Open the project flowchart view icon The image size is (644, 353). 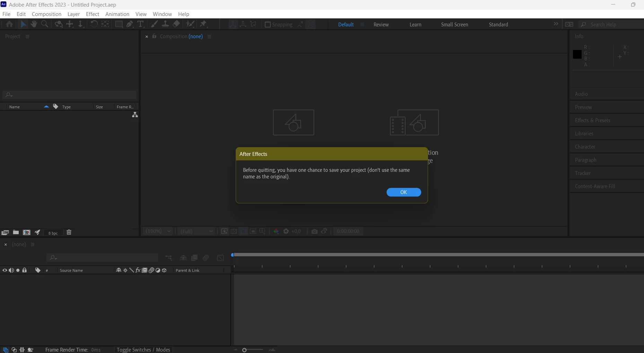point(135,115)
